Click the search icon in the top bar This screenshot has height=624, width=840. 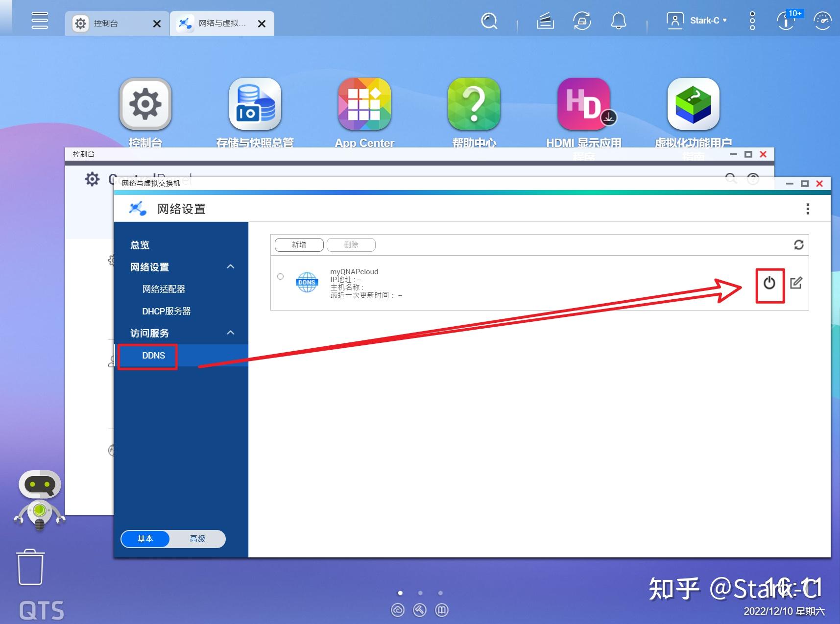click(489, 21)
